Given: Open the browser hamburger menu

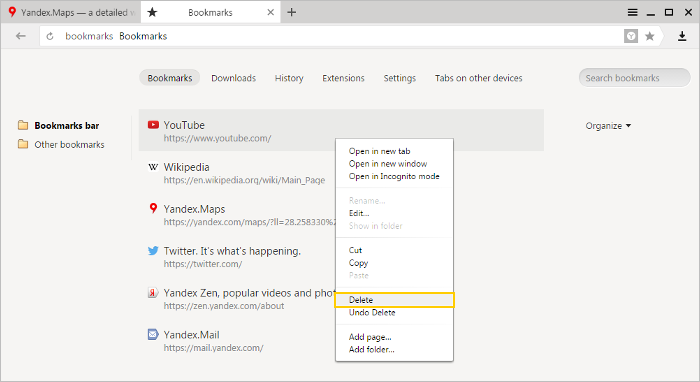Looking at the screenshot, I should point(632,12).
